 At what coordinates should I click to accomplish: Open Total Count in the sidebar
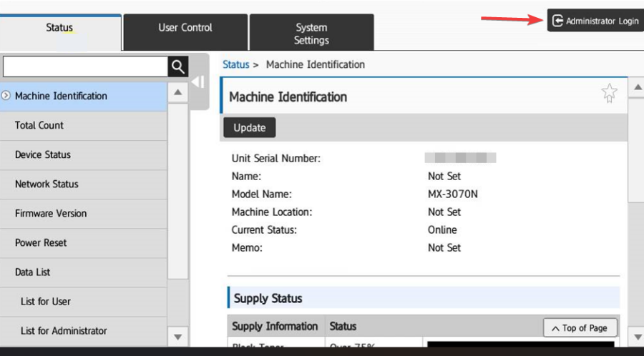[x=39, y=125]
